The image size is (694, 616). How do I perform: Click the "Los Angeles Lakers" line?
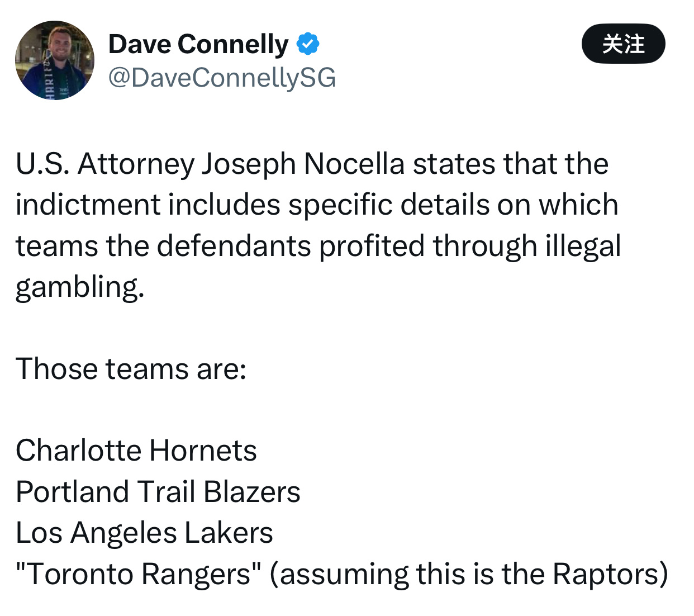click(144, 533)
